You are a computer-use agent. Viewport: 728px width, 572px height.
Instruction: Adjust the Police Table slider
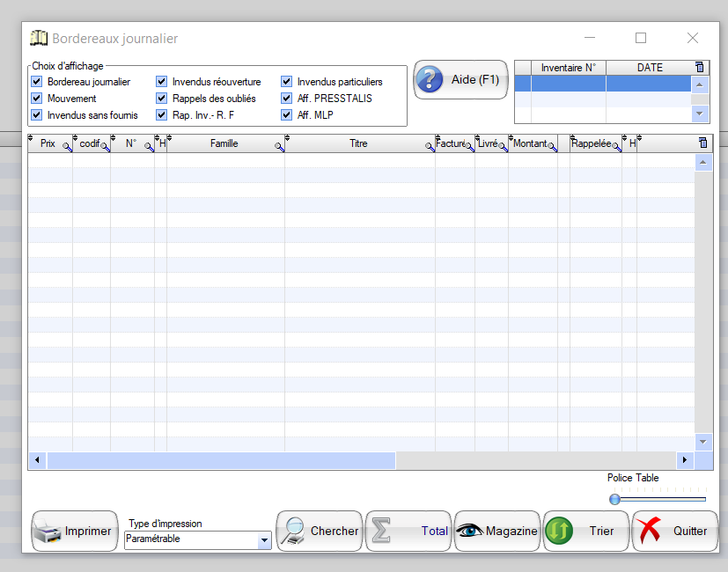click(614, 499)
